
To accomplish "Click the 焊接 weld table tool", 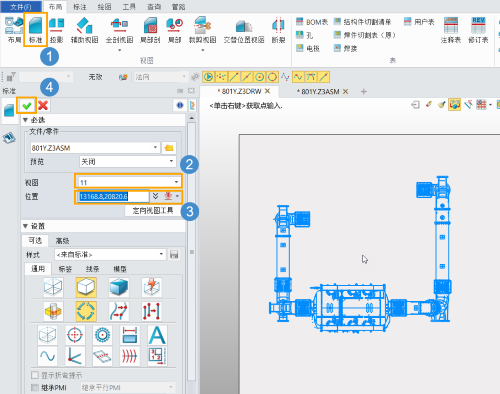I will tap(346, 48).
